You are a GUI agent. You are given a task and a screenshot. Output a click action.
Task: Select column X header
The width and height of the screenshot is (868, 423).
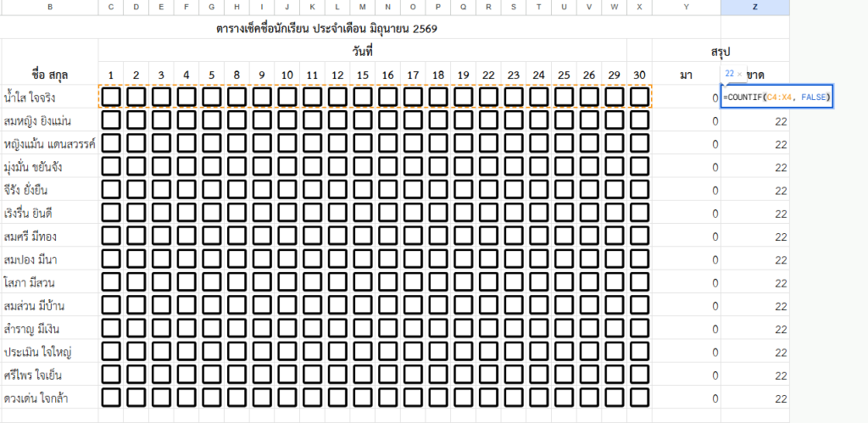coord(639,7)
